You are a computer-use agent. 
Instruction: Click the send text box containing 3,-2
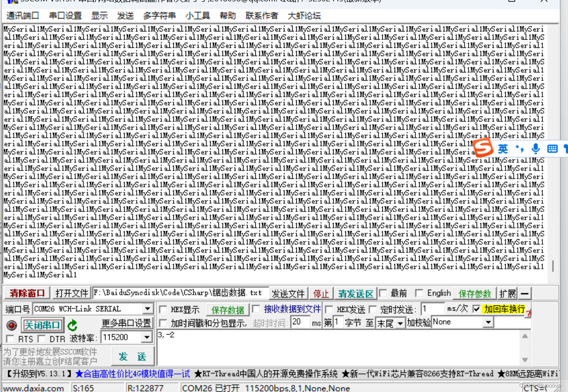pyautogui.click(x=338, y=348)
